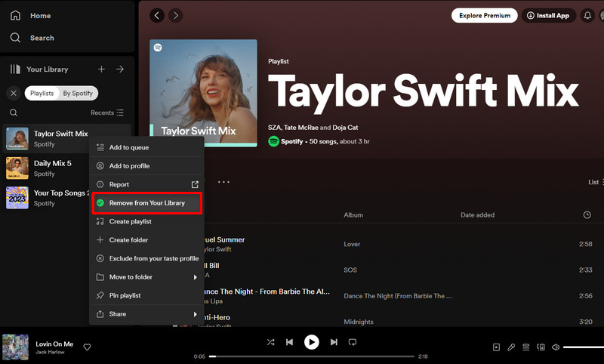Select the By Spotify filter chip

coord(79,93)
